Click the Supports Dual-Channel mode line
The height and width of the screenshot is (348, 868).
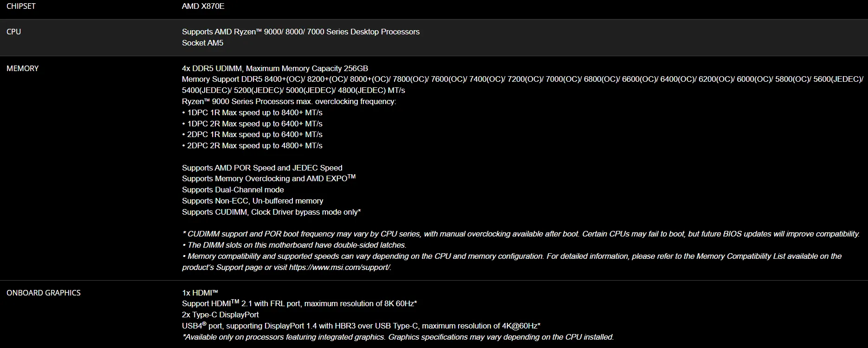[x=233, y=190]
